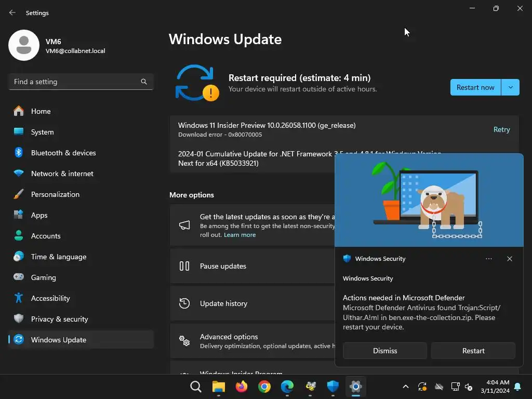The image size is (532, 399).
Task: Click the muted volume tray icon
Action: click(x=469, y=387)
